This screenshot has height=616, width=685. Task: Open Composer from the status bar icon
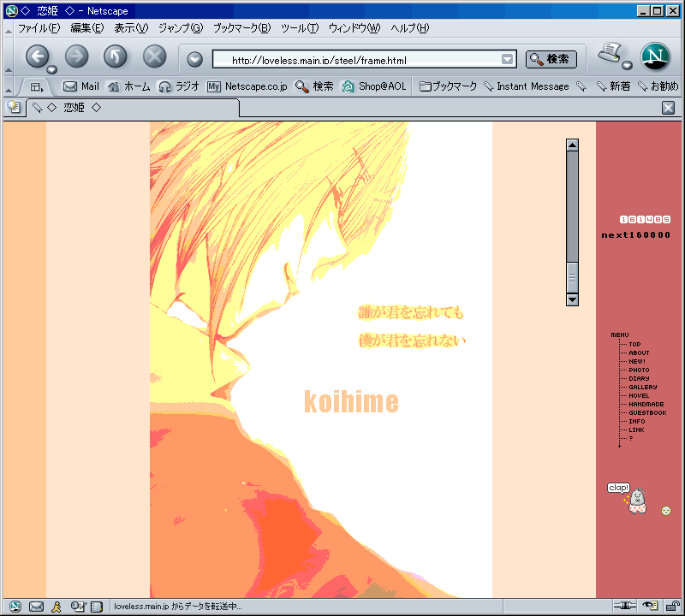click(78, 607)
